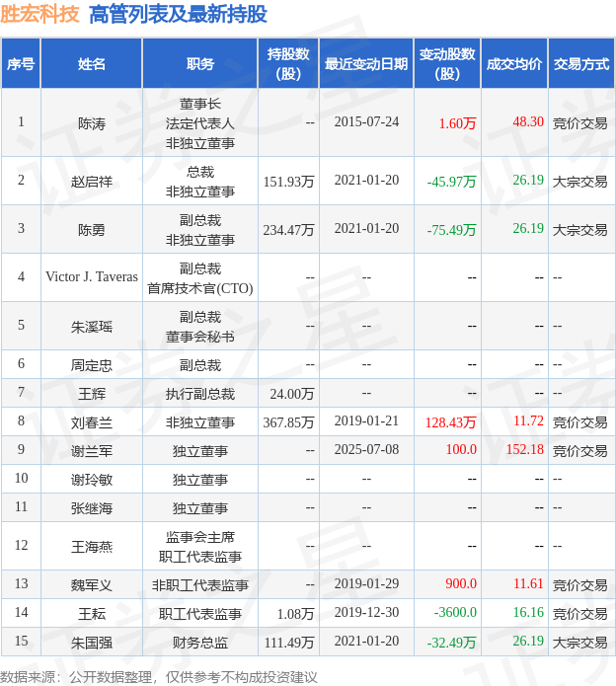The image size is (616, 686).
Task: Click change amount 1.60万
Action: coord(457,123)
